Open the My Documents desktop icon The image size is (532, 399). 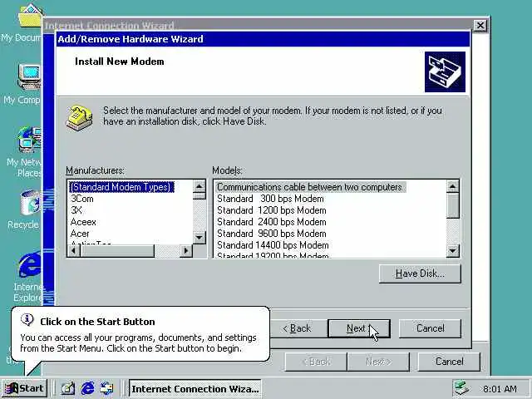30,17
